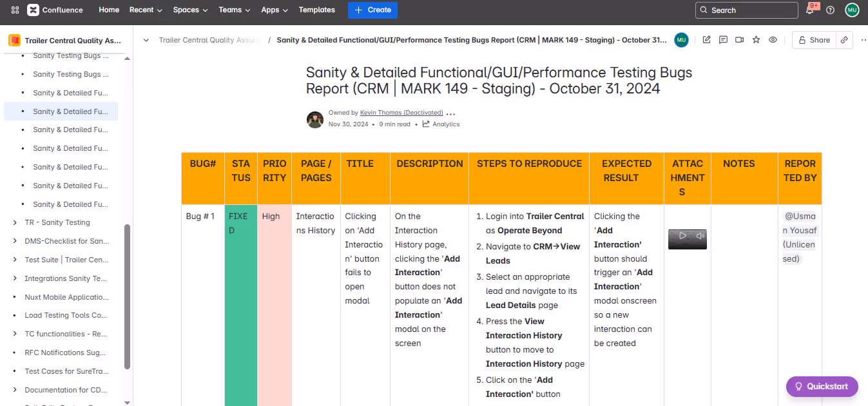Open the Load Testing Tools Co... page
Image resolution: width=868 pixels, height=406 pixels.
coord(66,315)
